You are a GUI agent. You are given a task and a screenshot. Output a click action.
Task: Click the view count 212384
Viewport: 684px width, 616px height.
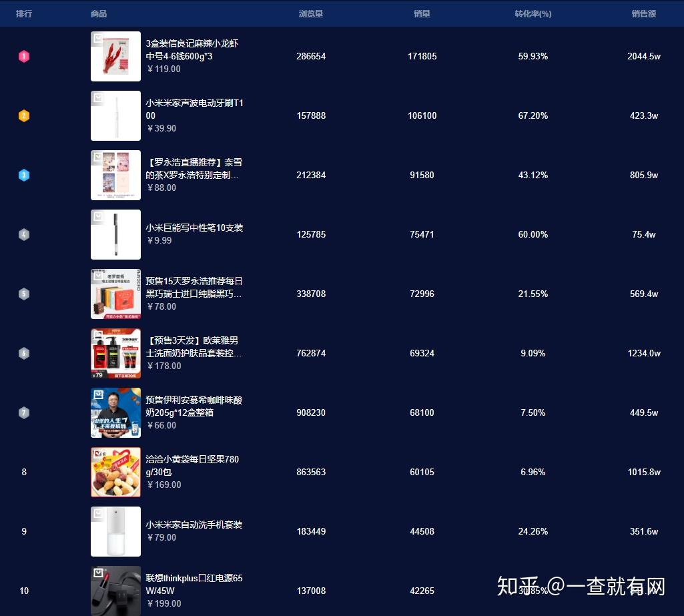coord(311,175)
